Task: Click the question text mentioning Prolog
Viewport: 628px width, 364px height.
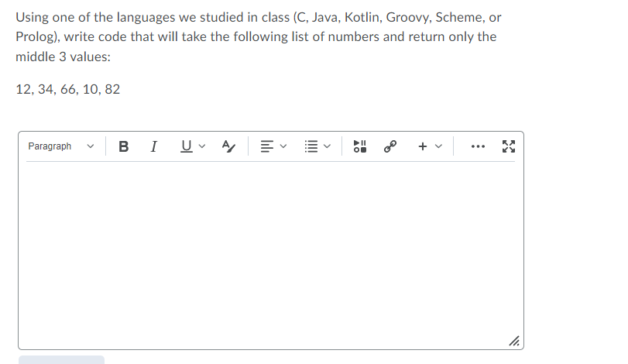Action: 259,37
